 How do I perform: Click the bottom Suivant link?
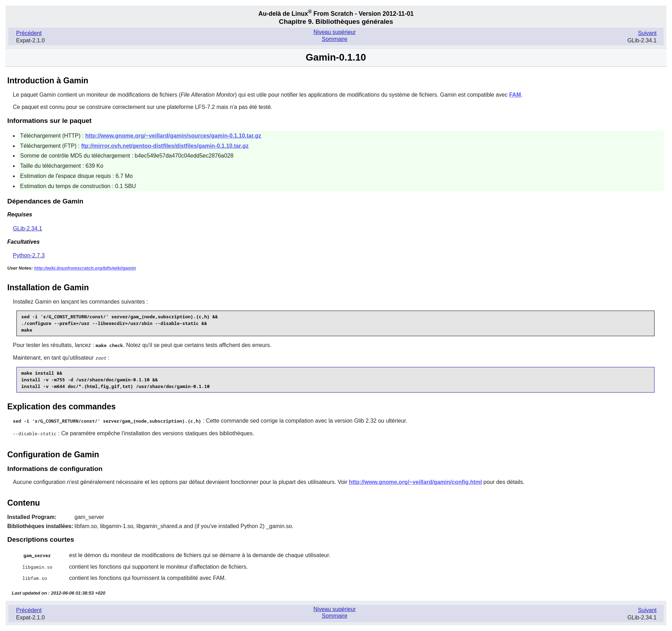pos(647,610)
